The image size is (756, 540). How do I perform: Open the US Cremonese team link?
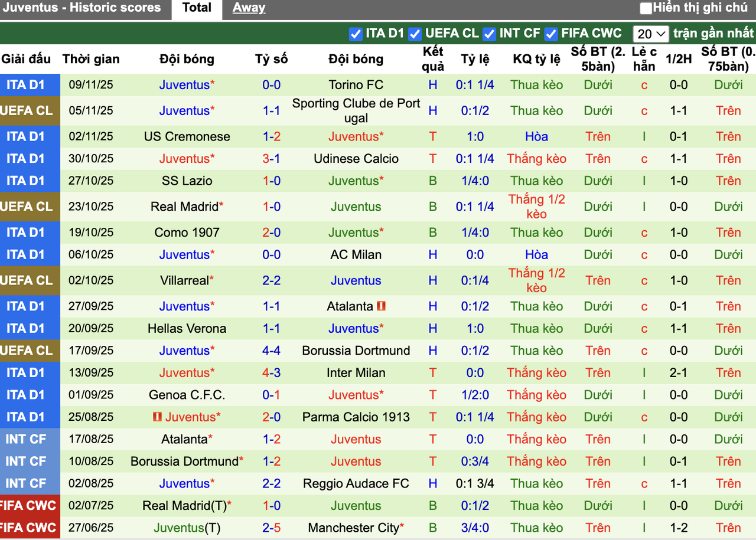[187, 137]
